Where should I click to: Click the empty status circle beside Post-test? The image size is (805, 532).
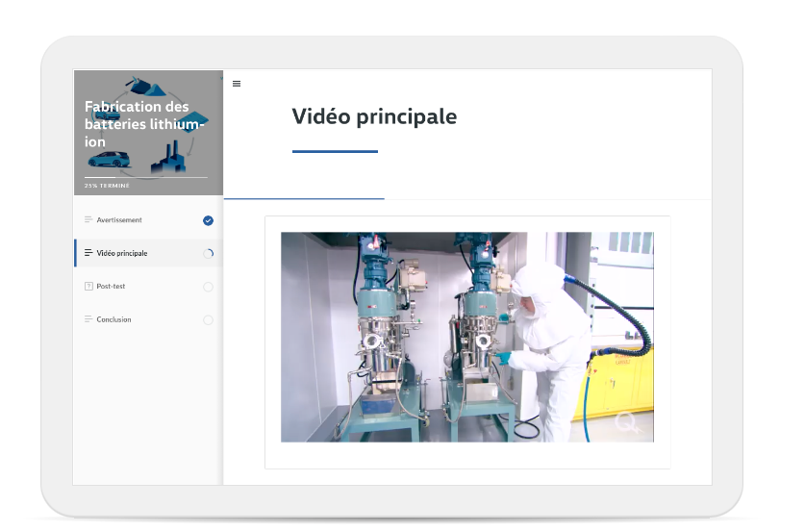click(x=208, y=287)
